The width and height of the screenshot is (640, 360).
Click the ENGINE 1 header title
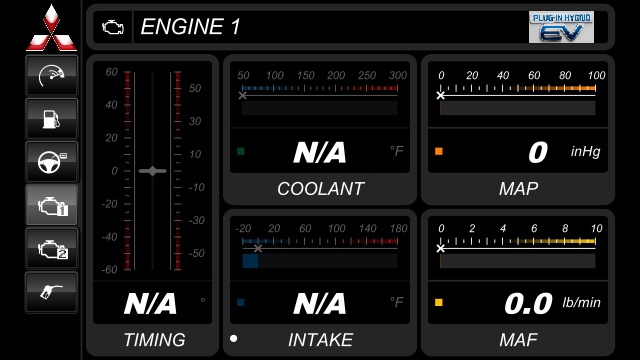(x=190, y=27)
